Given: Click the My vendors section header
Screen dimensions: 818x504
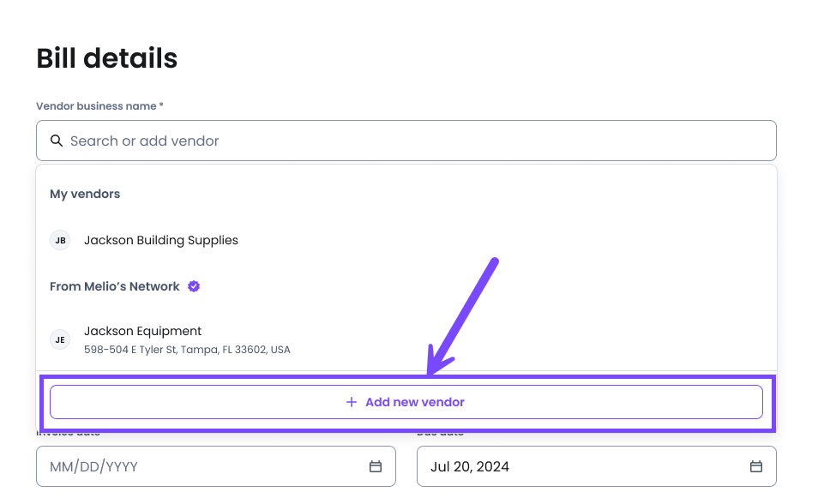Looking at the screenshot, I should click(85, 194).
